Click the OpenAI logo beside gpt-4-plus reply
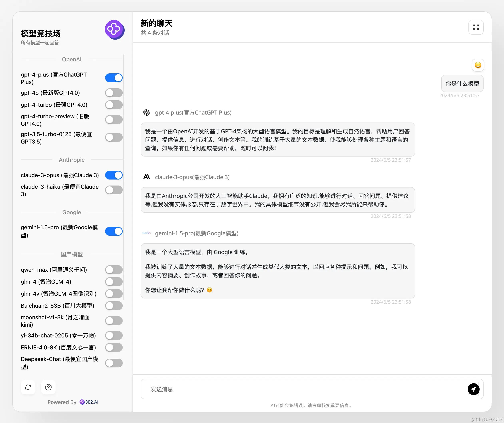504x423 pixels. 146,113
